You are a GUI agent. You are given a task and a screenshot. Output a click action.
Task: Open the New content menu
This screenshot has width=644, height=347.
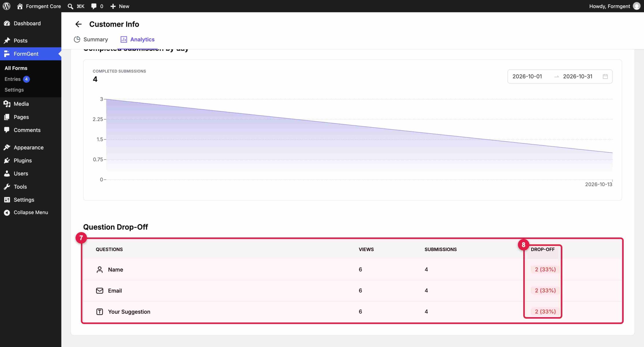120,6
